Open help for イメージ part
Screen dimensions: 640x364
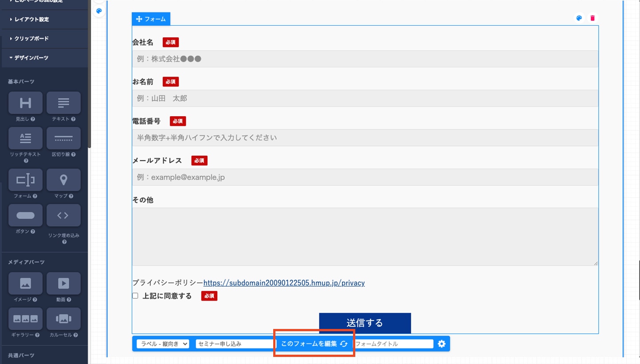pos(35,300)
